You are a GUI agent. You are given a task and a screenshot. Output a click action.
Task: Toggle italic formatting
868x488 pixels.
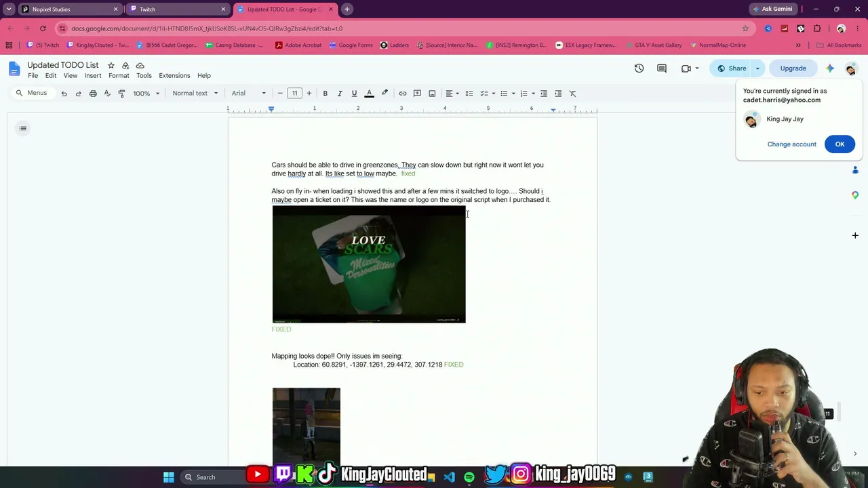[340, 94]
